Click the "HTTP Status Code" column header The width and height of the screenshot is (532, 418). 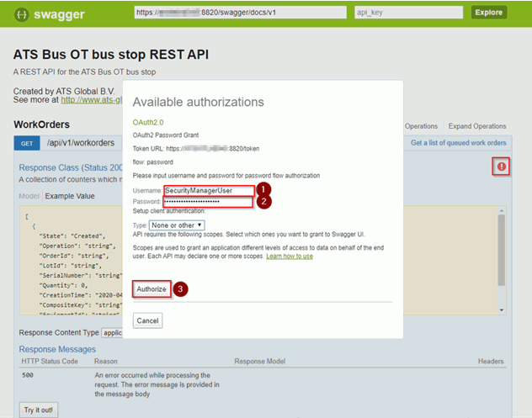pos(50,362)
